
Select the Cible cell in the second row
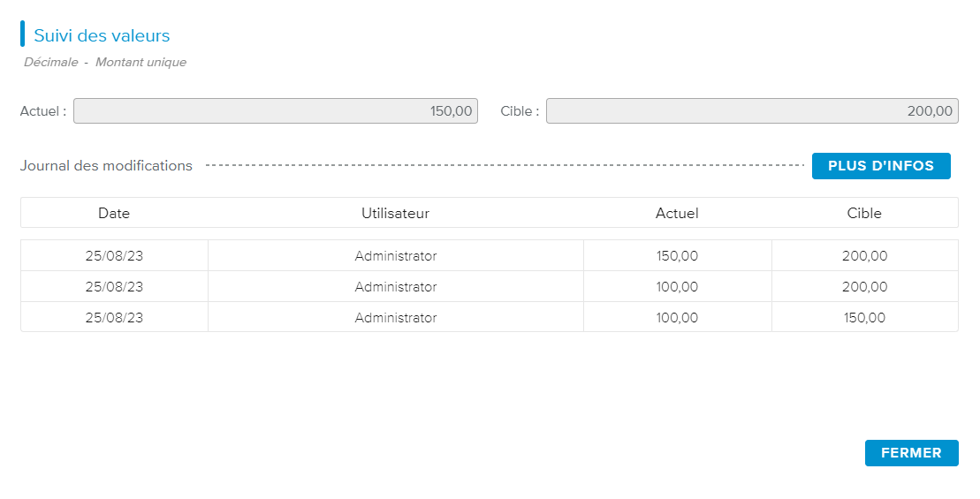(x=864, y=287)
